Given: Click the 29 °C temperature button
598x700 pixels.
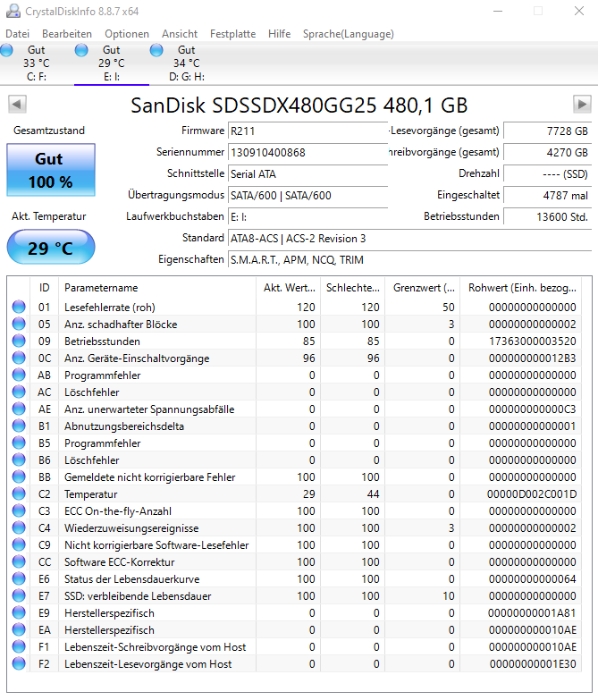Looking at the screenshot, I should [51, 248].
